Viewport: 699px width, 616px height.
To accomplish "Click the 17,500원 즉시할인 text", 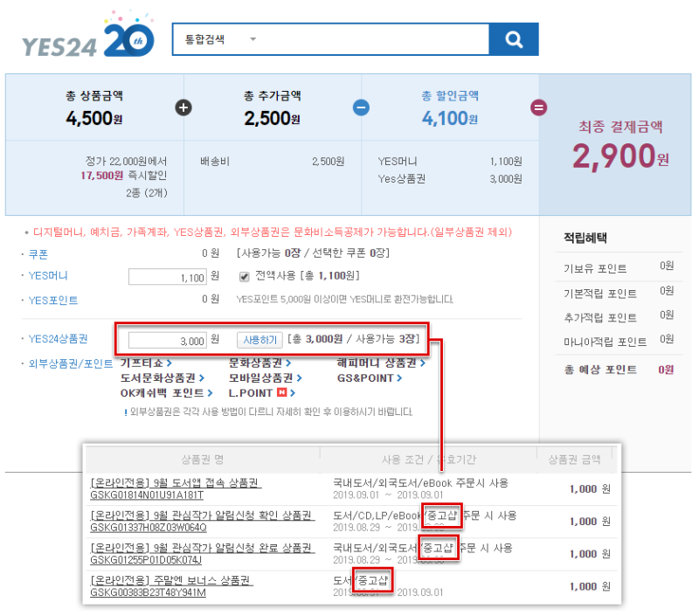I will pyautogui.click(x=123, y=176).
